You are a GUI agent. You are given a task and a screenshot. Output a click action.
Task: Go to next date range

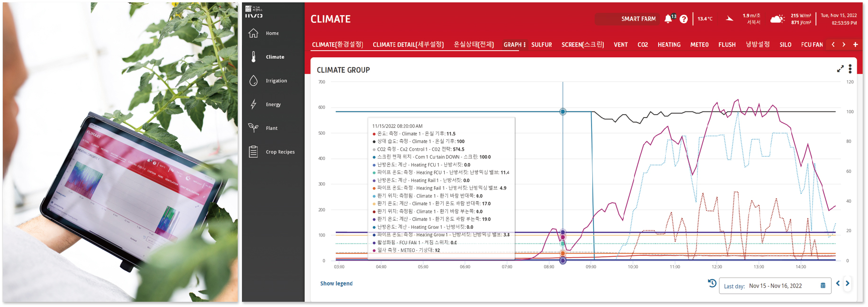(x=848, y=283)
